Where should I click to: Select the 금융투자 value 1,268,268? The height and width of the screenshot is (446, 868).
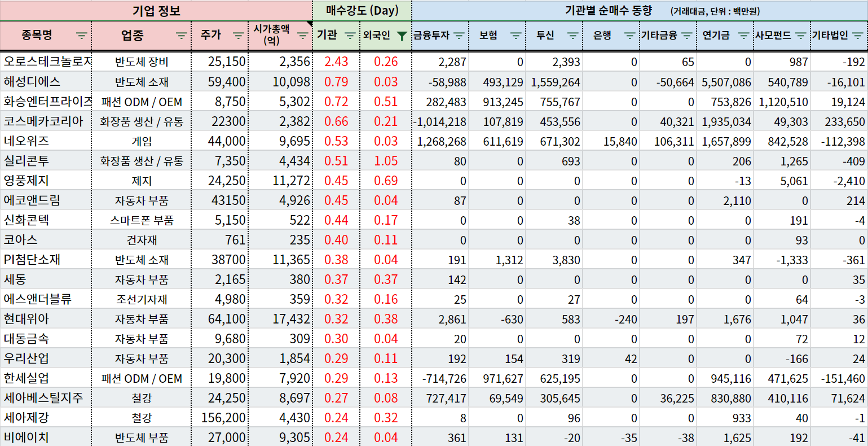(x=440, y=141)
